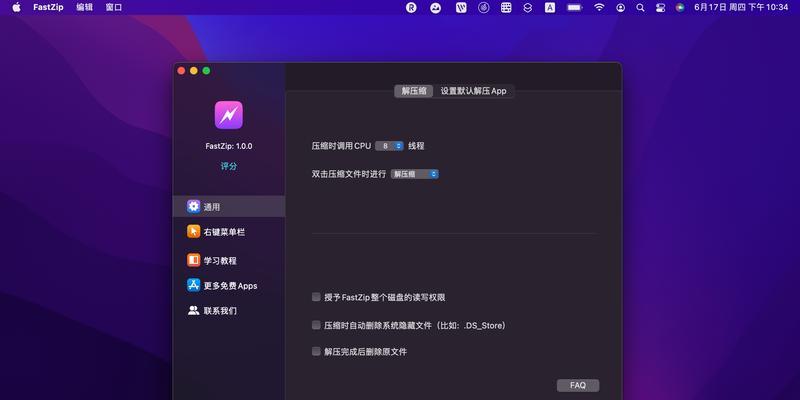Image resolution: width=800 pixels, height=400 pixels.
Task: Click the FastZip lightning bolt app icon
Action: [229, 115]
